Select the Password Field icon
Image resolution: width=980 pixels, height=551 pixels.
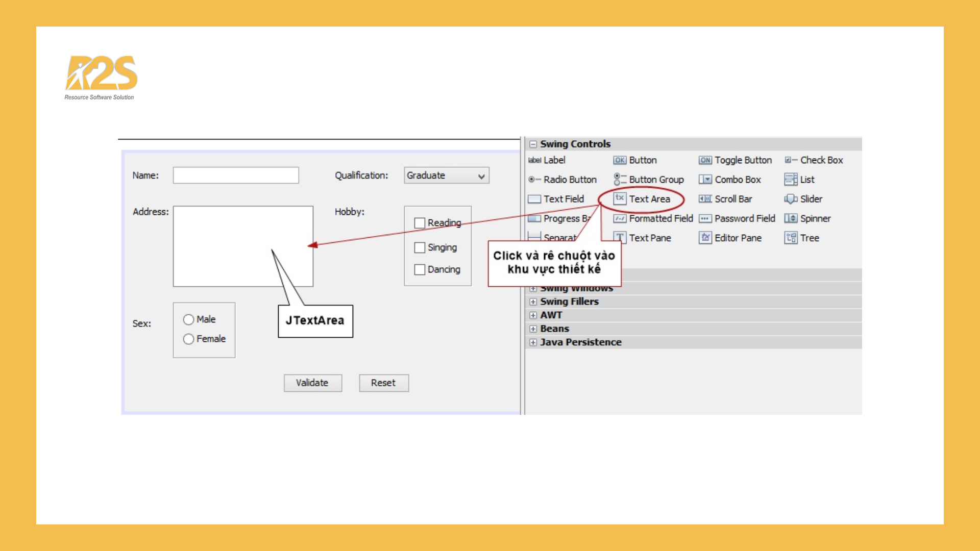(x=705, y=218)
